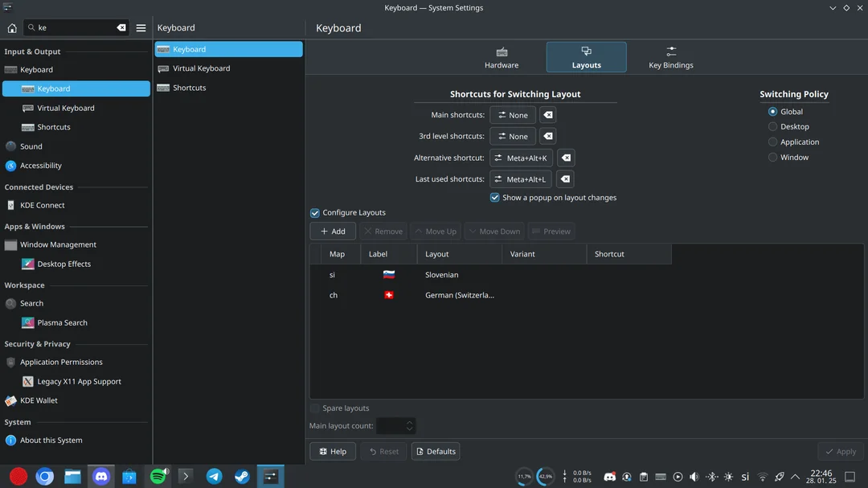Open the Key Bindings tab

pyautogui.click(x=670, y=57)
